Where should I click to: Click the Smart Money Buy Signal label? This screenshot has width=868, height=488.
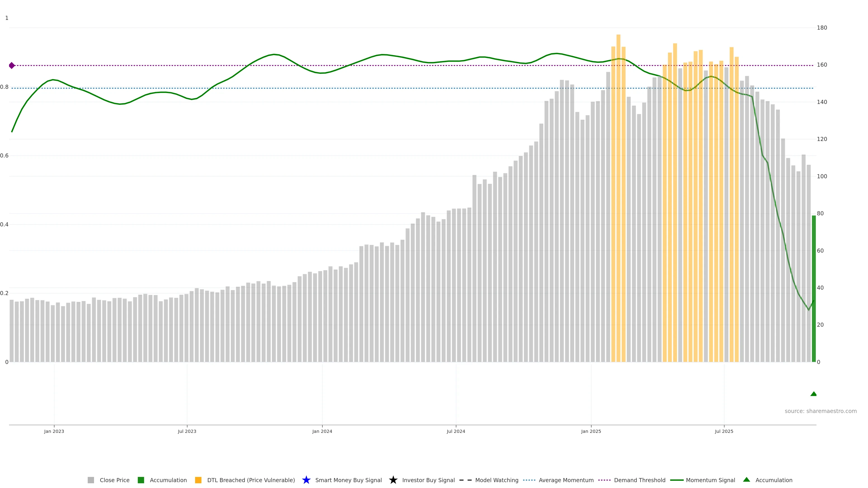point(348,480)
